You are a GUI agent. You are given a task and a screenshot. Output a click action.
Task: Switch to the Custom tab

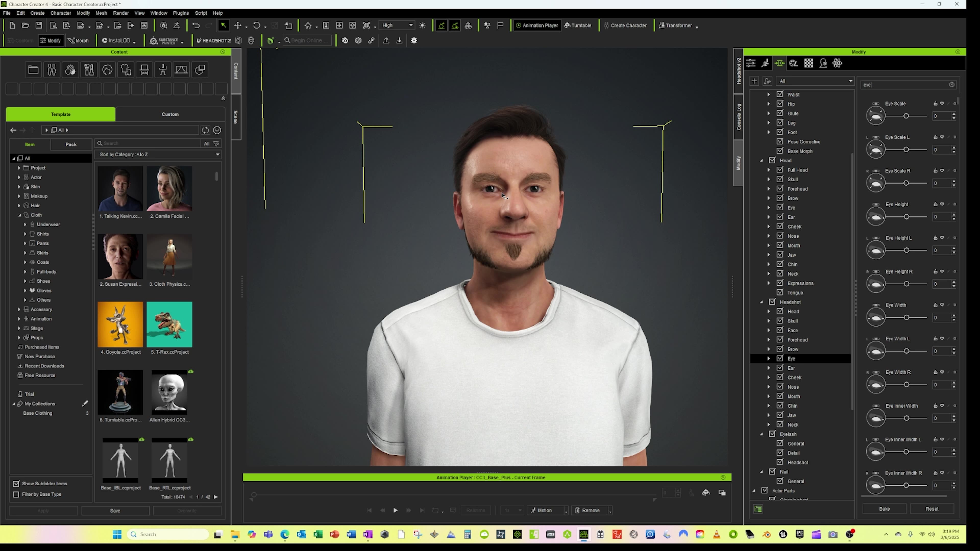coord(170,114)
